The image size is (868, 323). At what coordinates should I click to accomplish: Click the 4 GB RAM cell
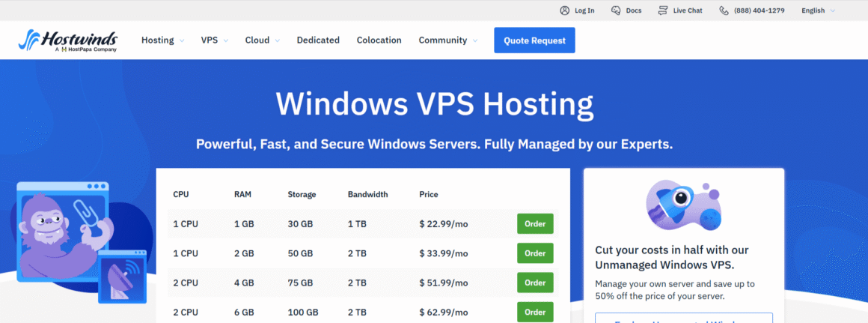point(244,283)
